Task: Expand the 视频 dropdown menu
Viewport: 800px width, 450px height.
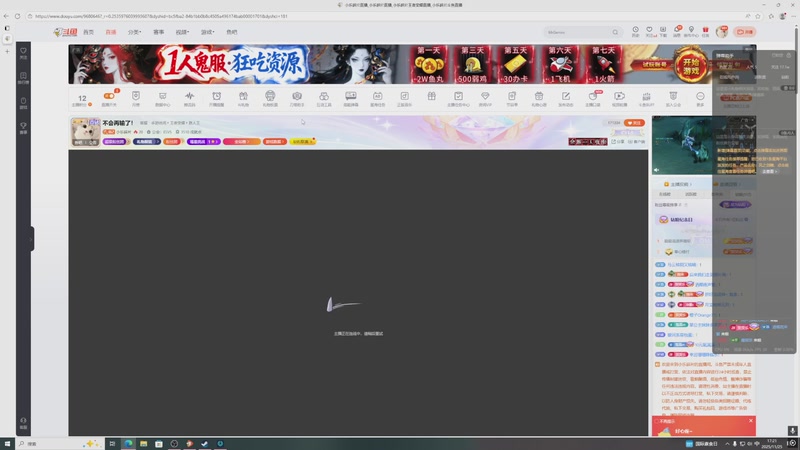Action: point(182,32)
